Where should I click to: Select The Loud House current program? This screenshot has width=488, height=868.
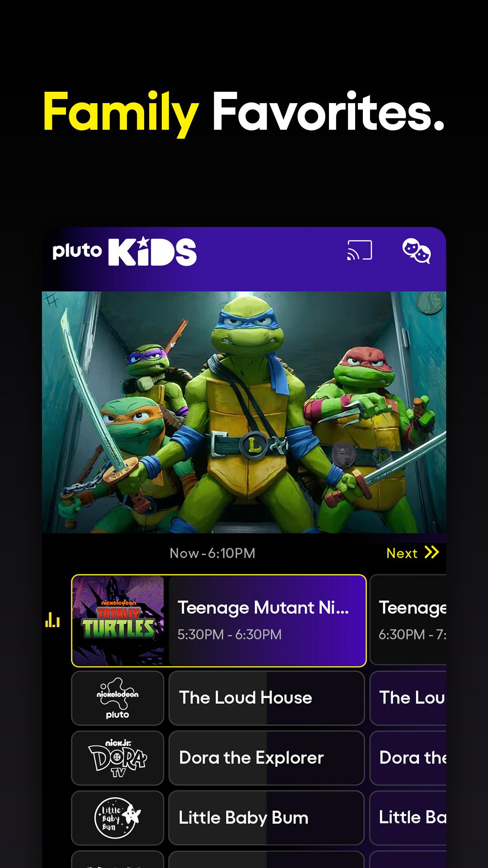click(x=267, y=698)
